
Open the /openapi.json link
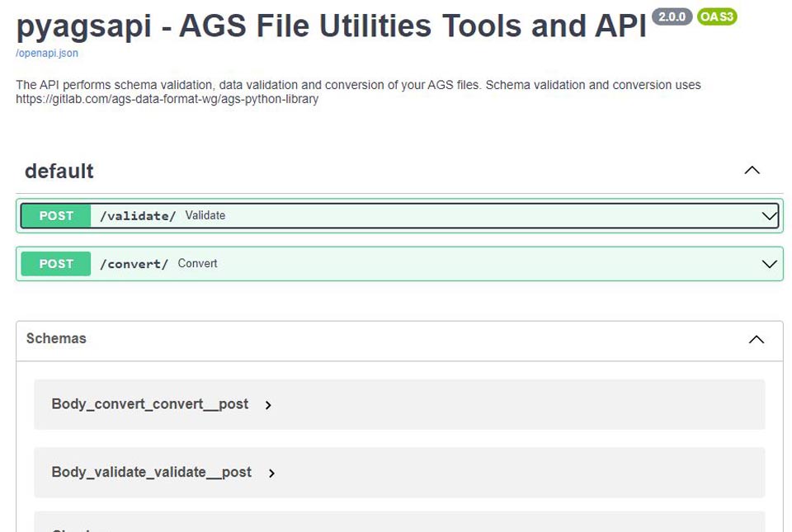coord(47,53)
